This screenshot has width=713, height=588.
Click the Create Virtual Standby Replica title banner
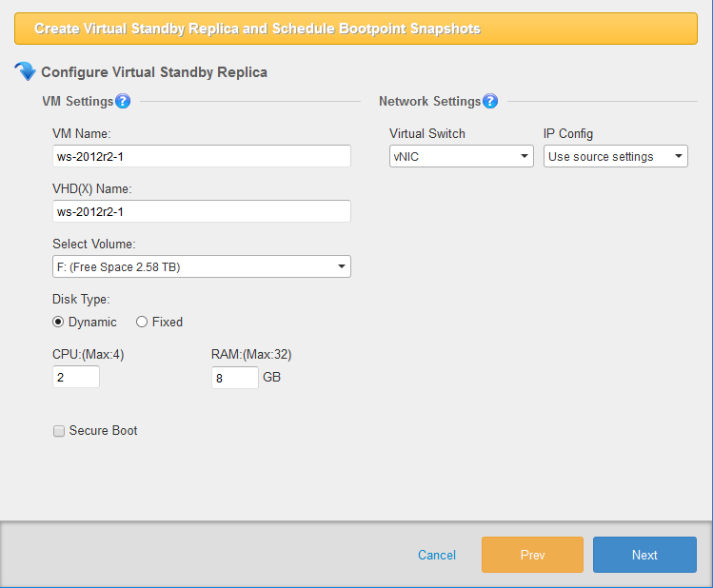356,29
